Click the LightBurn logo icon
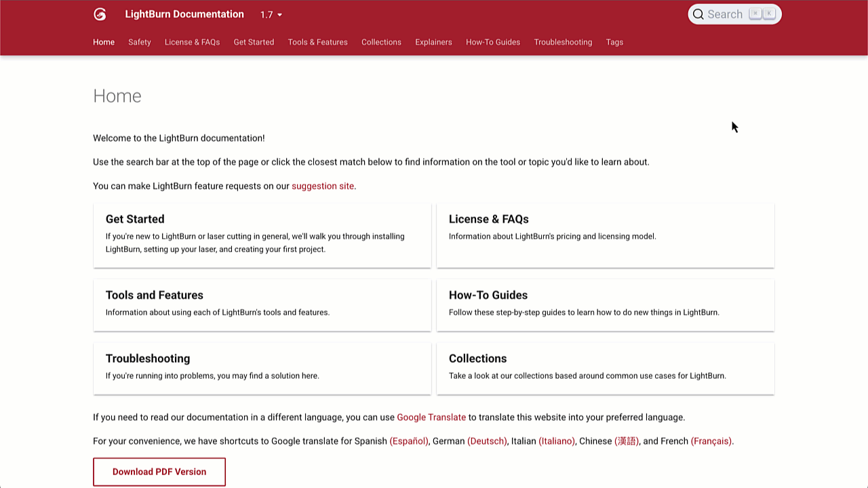 coord(100,14)
